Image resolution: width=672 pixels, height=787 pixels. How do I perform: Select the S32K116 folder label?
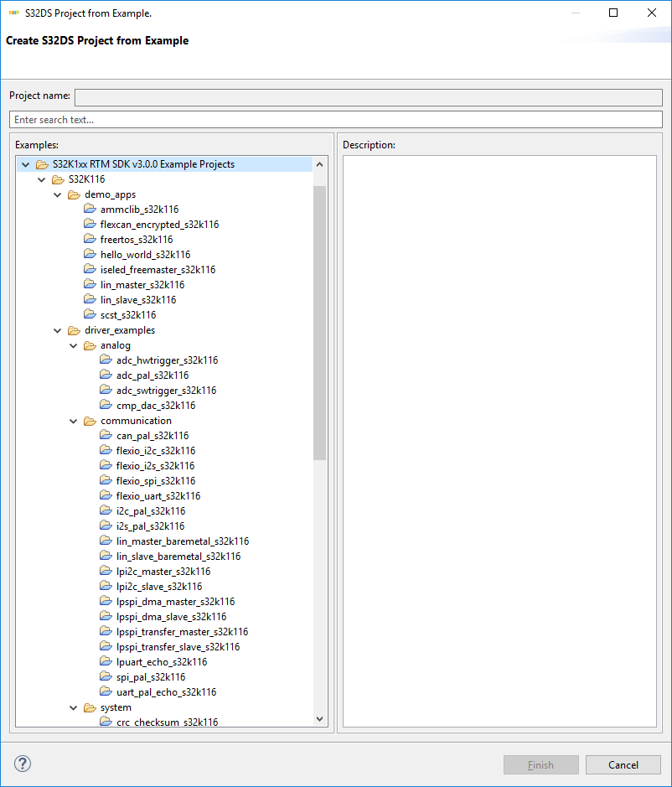87,179
